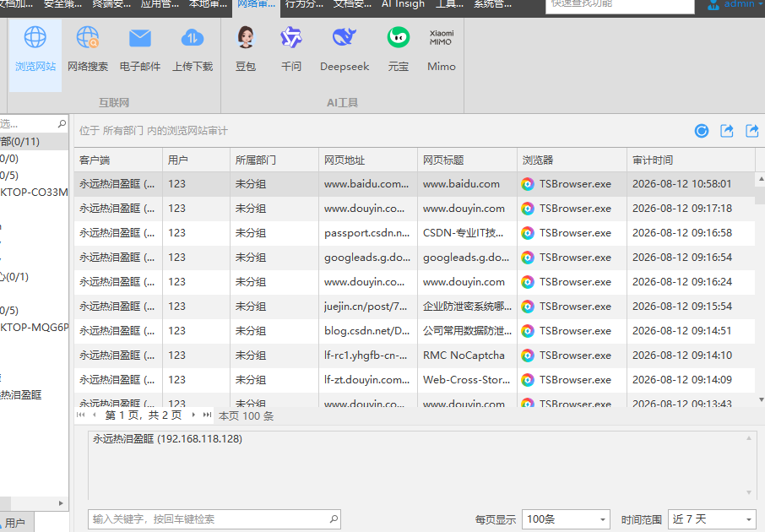Go to first page of results

pos(81,415)
